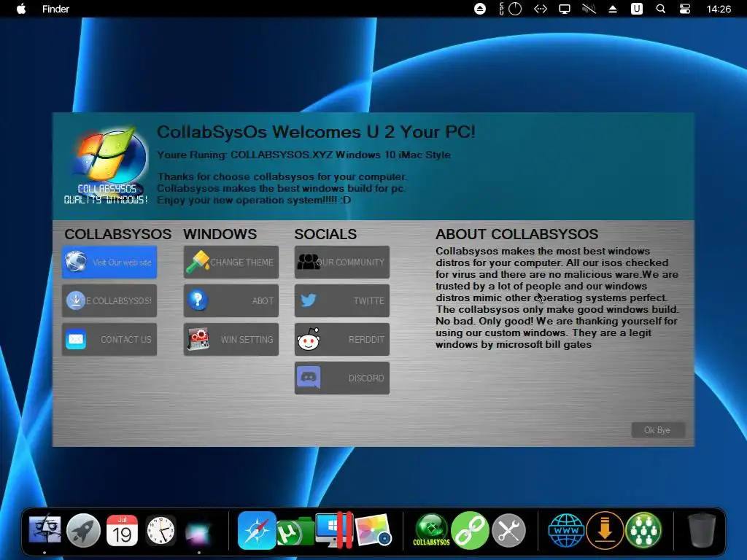Viewport: 747px width, 560px height.
Task: Open the U input source icon
Action: click(x=636, y=9)
